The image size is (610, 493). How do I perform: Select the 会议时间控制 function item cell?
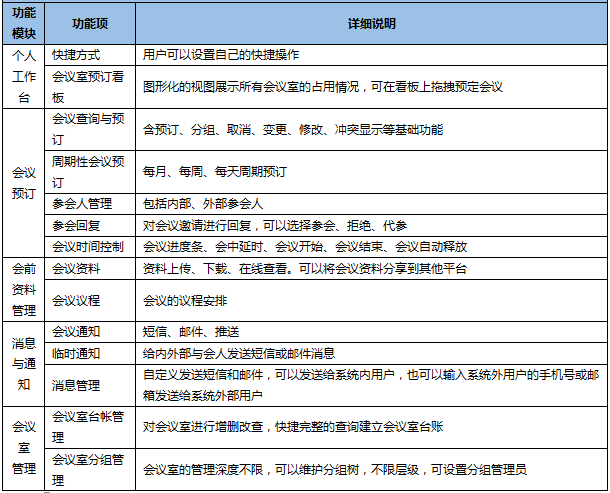pos(88,246)
